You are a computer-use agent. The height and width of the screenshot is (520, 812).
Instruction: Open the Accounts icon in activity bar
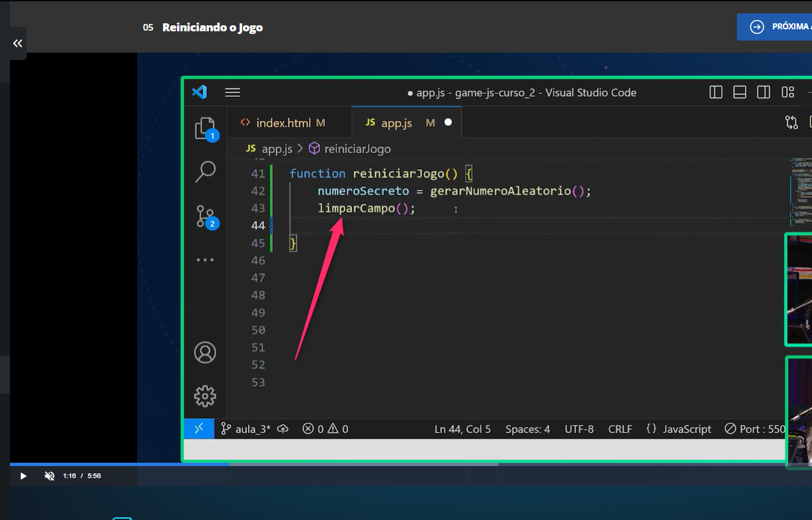pos(205,352)
